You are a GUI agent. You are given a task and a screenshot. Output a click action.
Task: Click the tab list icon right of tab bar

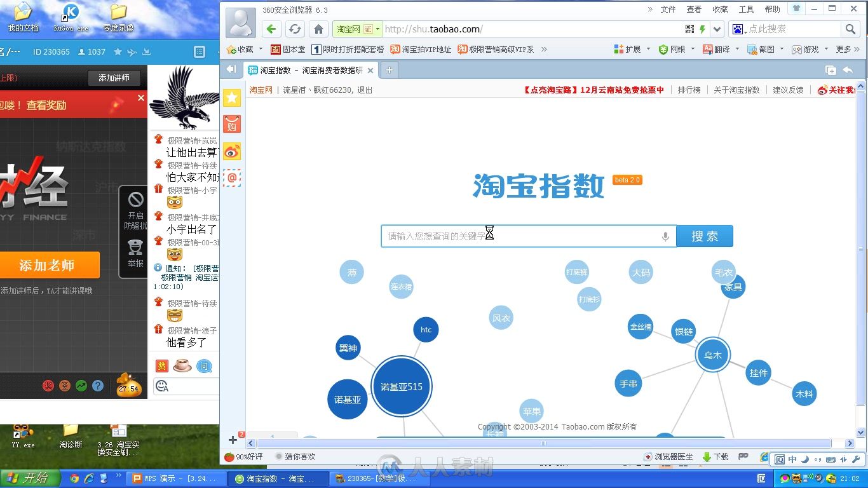click(x=831, y=70)
